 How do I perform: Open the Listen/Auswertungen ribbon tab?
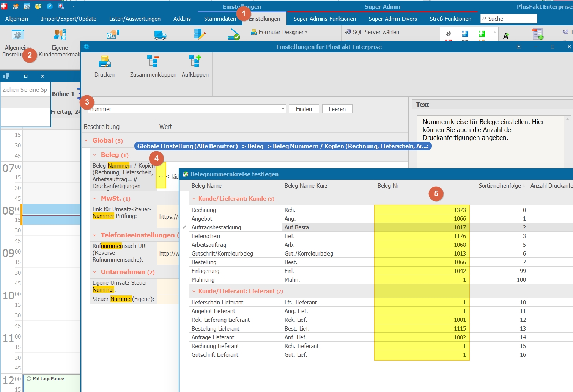tap(135, 19)
